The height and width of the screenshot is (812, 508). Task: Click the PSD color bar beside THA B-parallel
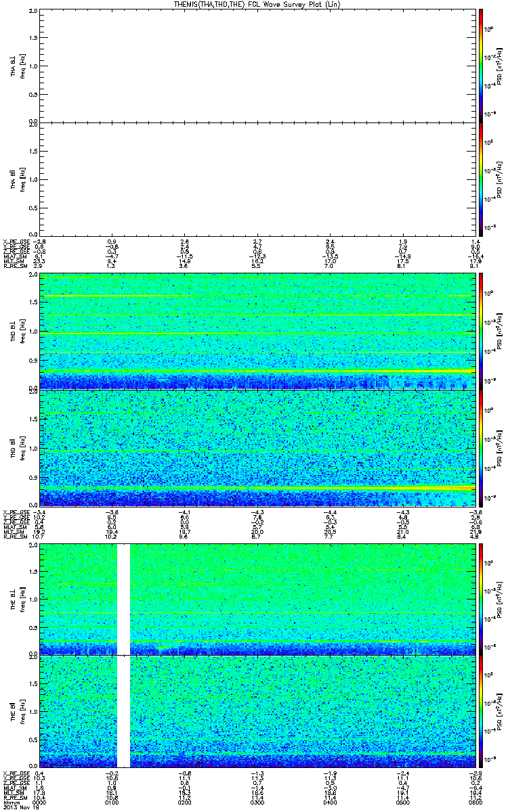[x=481, y=179]
